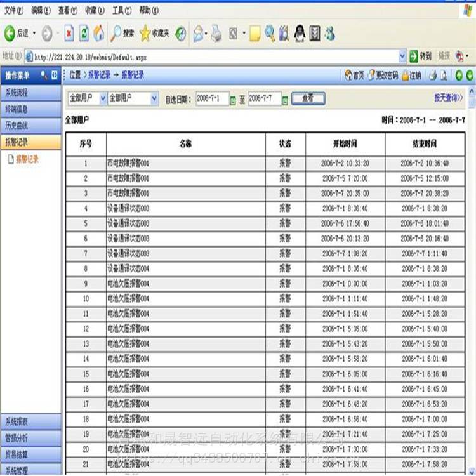Click the search icon in 操作菜单 header
The image size is (476, 476).
pyautogui.click(x=44, y=75)
